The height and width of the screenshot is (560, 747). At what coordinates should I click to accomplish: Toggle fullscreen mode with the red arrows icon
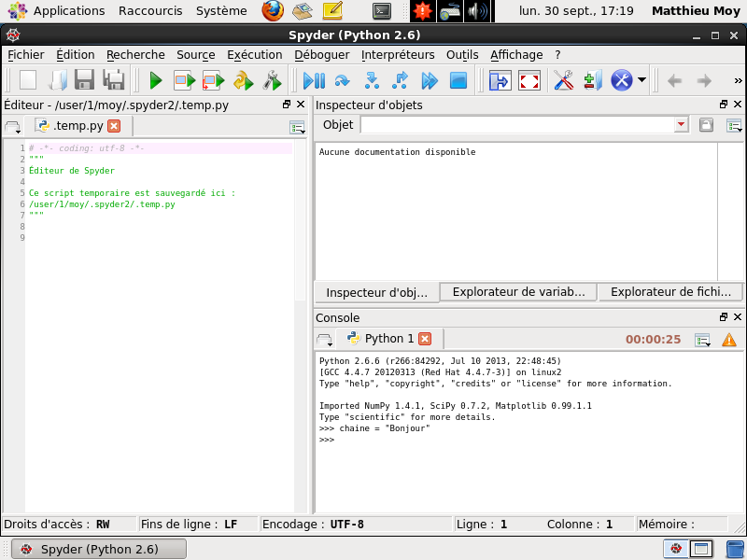click(529, 80)
